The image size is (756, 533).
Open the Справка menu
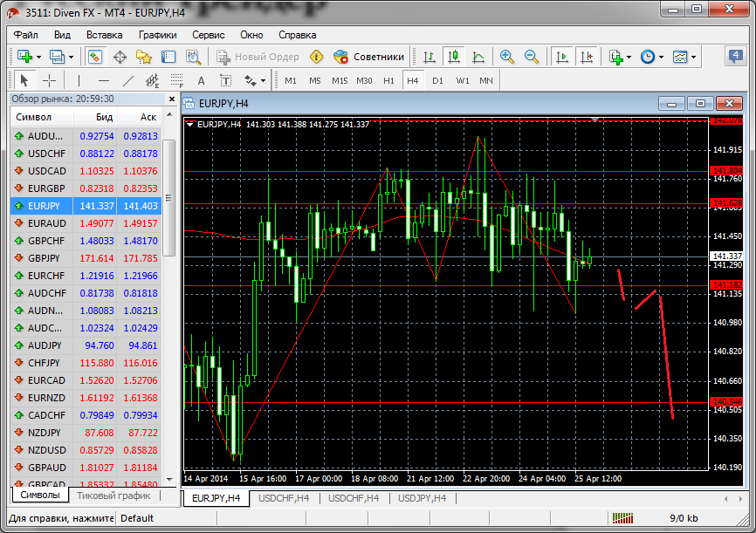click(x=297, y=35)
